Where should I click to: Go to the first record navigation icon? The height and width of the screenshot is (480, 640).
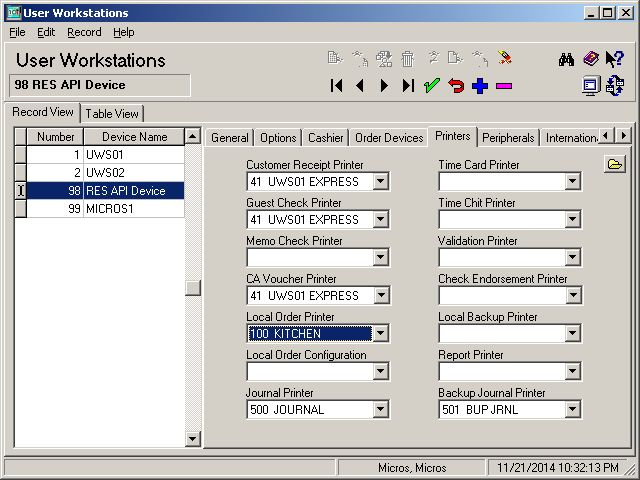coord(336,86)
